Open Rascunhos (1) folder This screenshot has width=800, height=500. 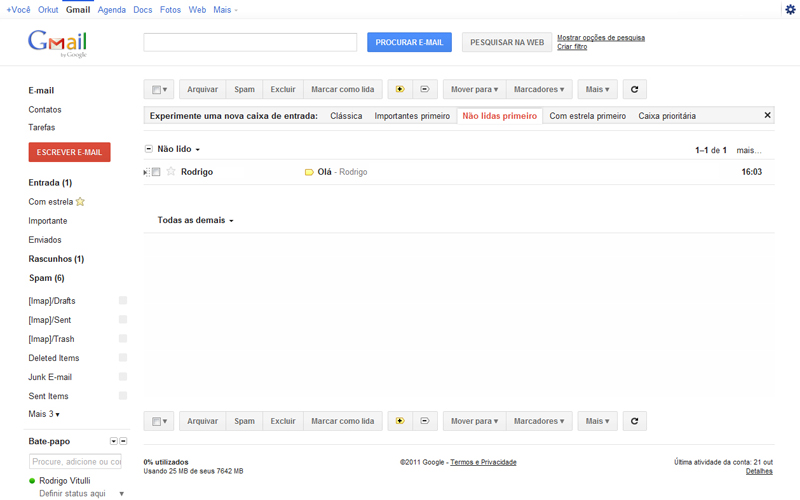[56, 259]
